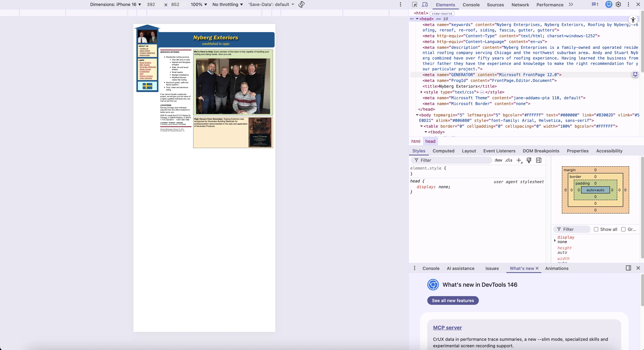The image size is (644, 350).
Task: Close the What's new tab
Action: [537, 268]
